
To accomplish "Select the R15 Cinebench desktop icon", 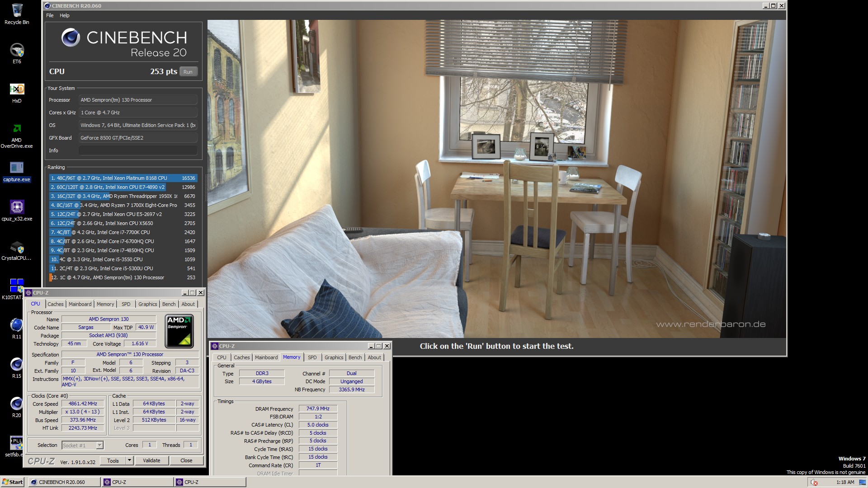I will point(17,368).
